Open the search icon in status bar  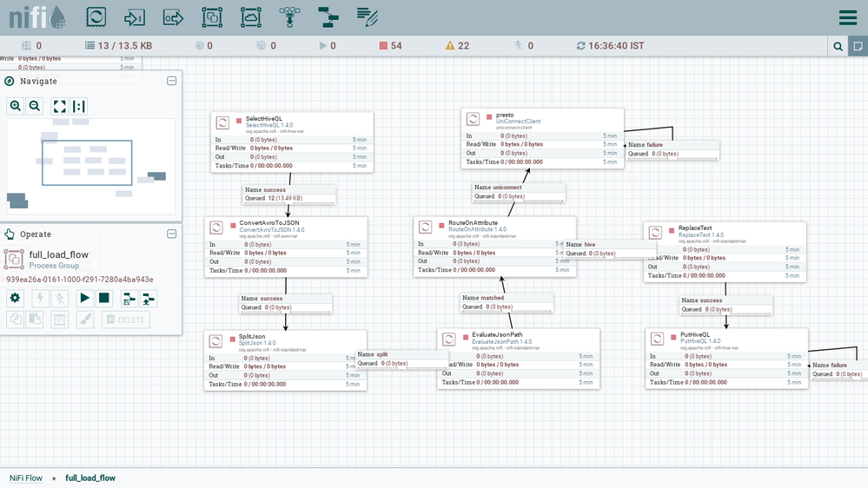[838, 46]
